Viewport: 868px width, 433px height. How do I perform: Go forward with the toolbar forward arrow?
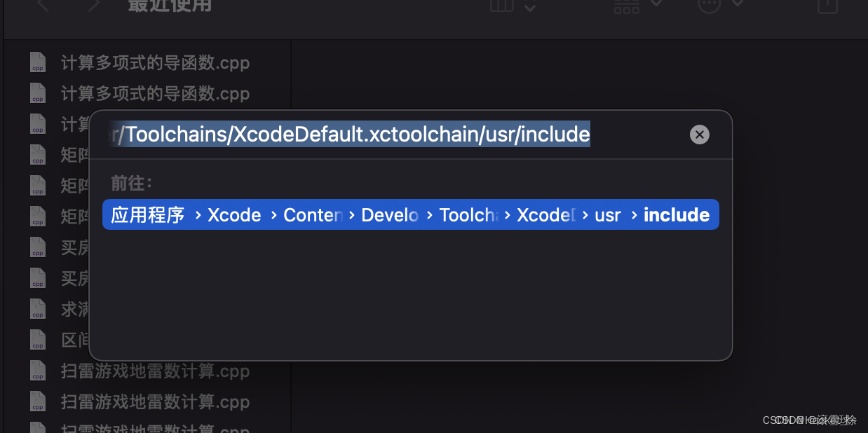pos(95,6)
